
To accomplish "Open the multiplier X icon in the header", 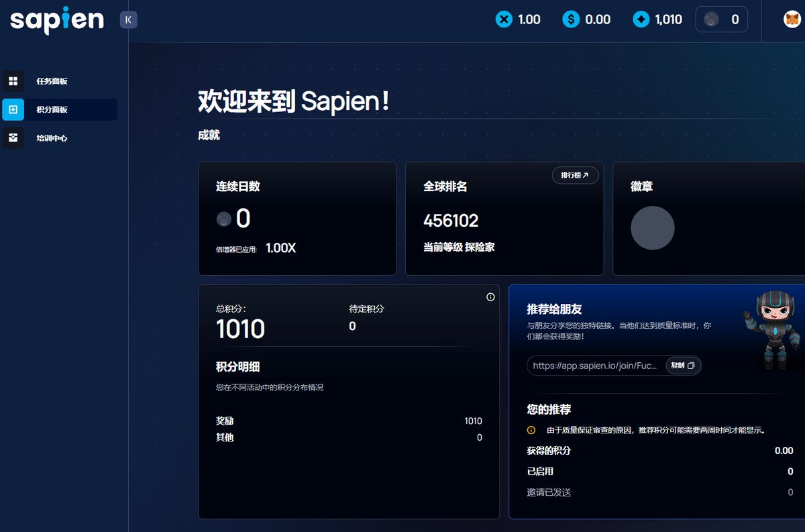I will point(504,19).
